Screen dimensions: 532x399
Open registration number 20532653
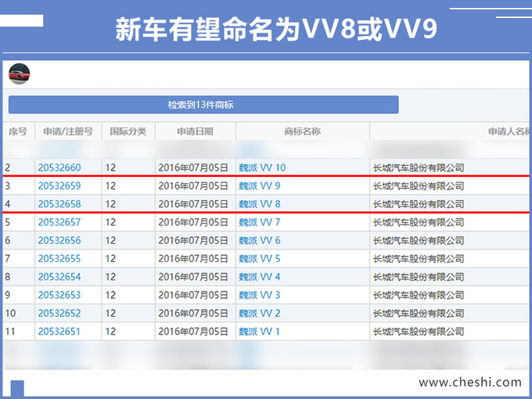[x=59, y=295]
